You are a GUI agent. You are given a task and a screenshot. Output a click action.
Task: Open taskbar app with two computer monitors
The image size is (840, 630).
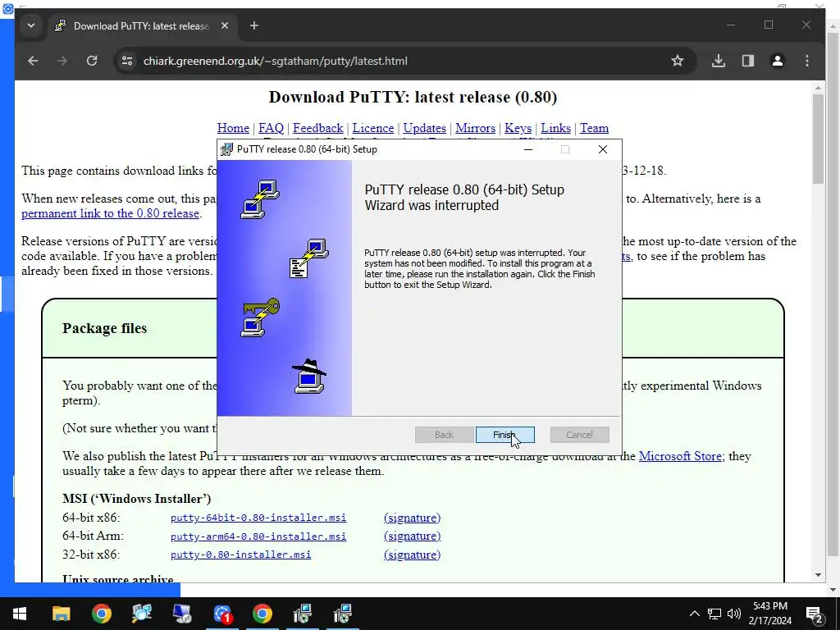tap(142, 614)
